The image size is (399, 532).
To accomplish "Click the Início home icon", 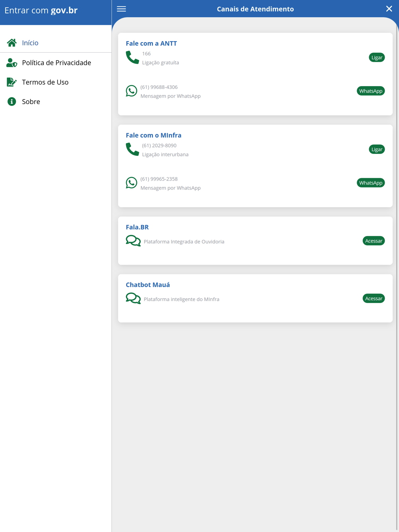I will pos(12,43).
